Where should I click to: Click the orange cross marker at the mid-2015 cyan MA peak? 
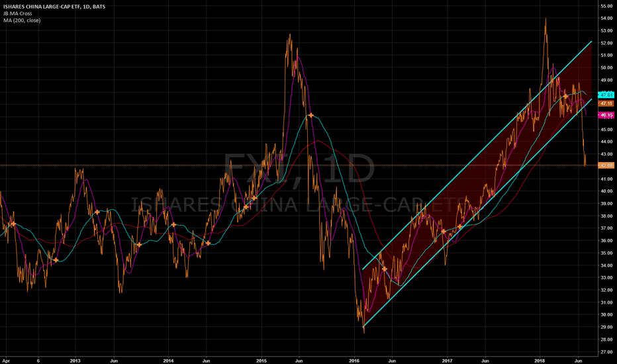coord(311,115)
